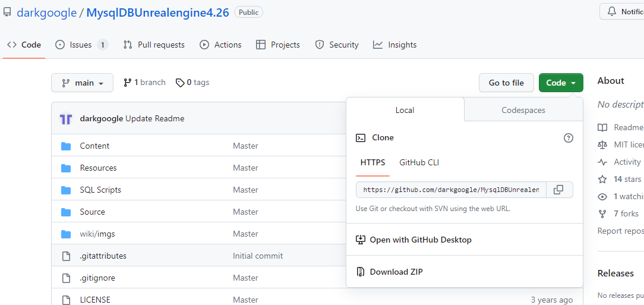Collapse the green Code dropdown button
The height and width of the screenshot is (305, 644).
(x=561, y=83)
